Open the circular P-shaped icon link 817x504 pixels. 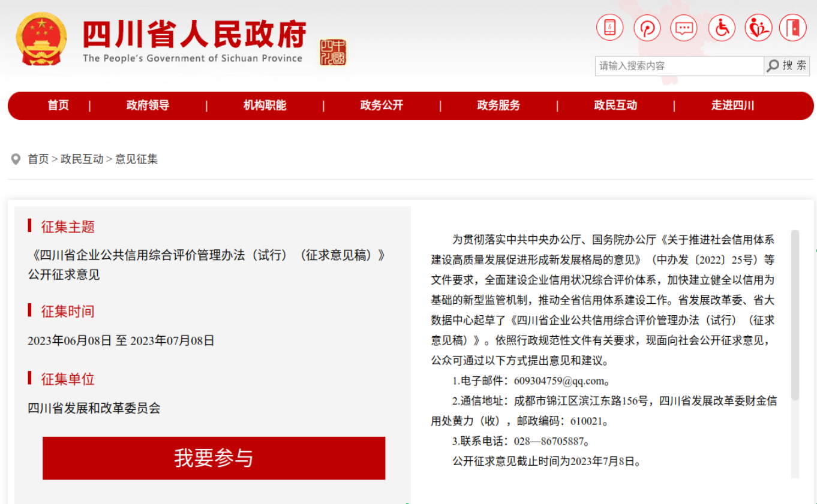[647, 28]
